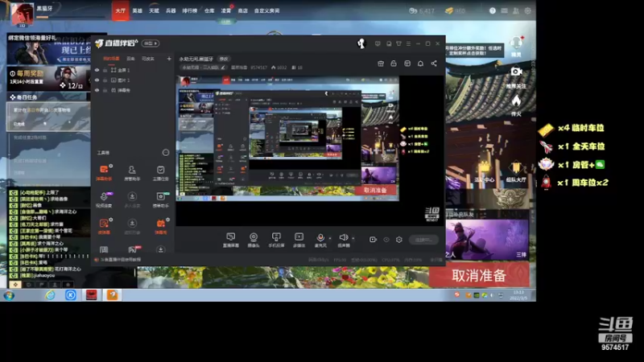Add 直播屏幕 screen capture source
The height and width of the screenshot is (362, 644).
click(231, 240)
